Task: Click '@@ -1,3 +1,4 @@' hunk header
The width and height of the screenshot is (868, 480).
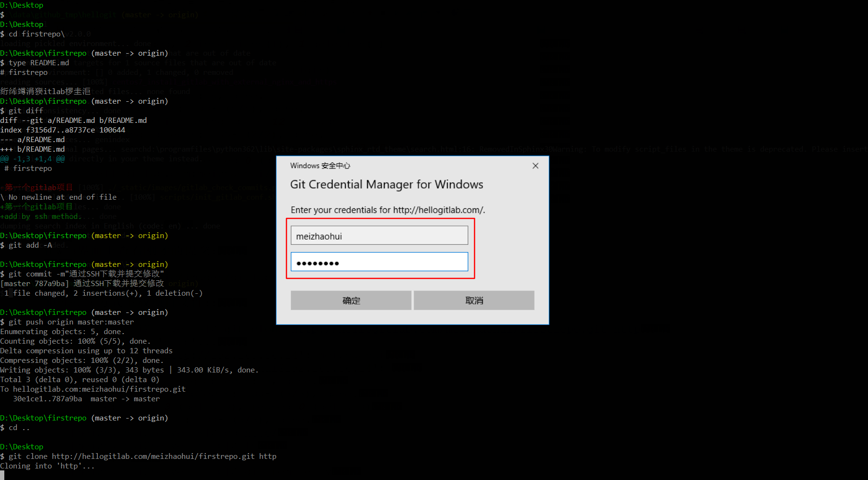Action: [32, 159]
